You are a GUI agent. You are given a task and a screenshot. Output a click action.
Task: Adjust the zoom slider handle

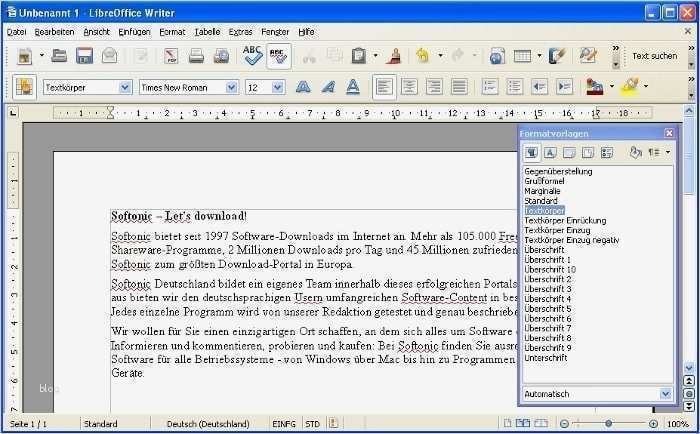(x=608, y=423)
